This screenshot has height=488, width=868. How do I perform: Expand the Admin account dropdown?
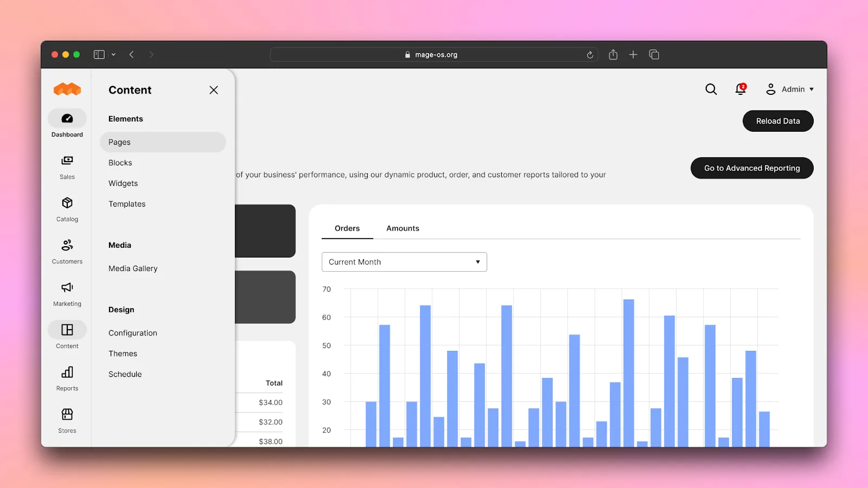click(789, 89)
